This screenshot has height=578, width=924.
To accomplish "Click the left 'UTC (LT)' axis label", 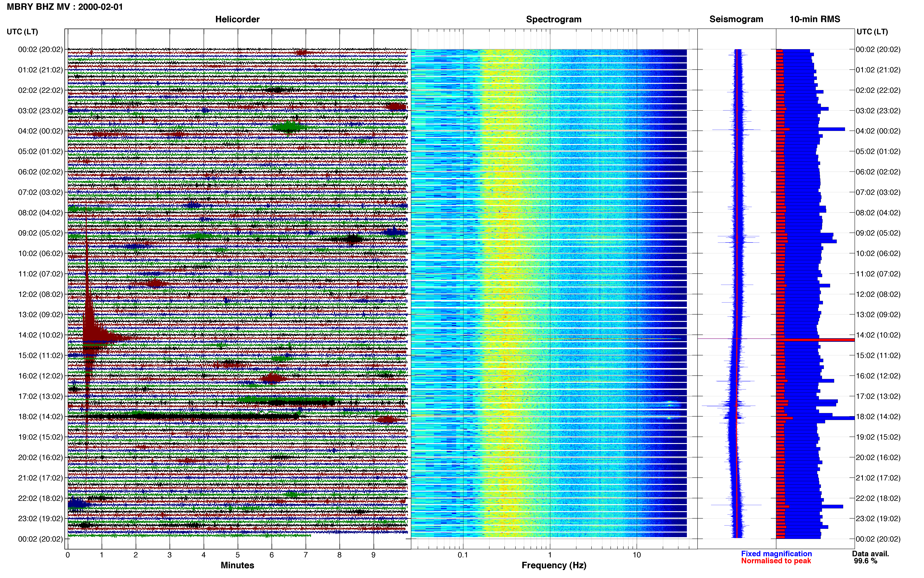I will tap(22, 32).
